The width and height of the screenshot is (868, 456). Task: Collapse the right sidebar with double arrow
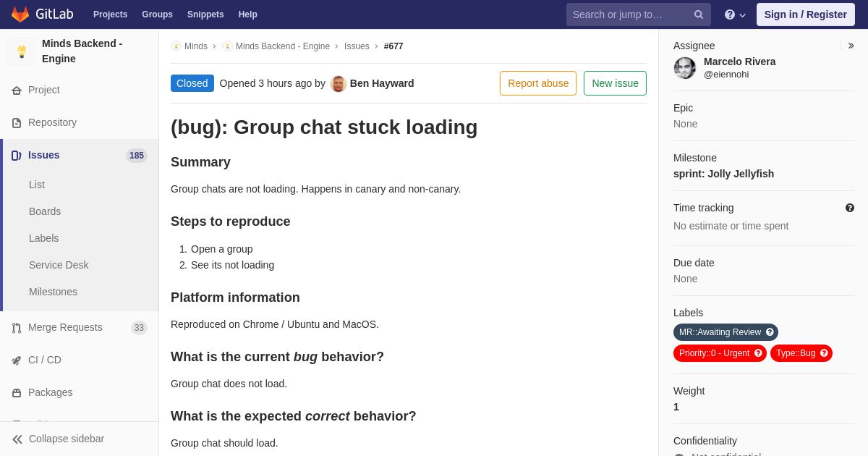pos(851,46)
